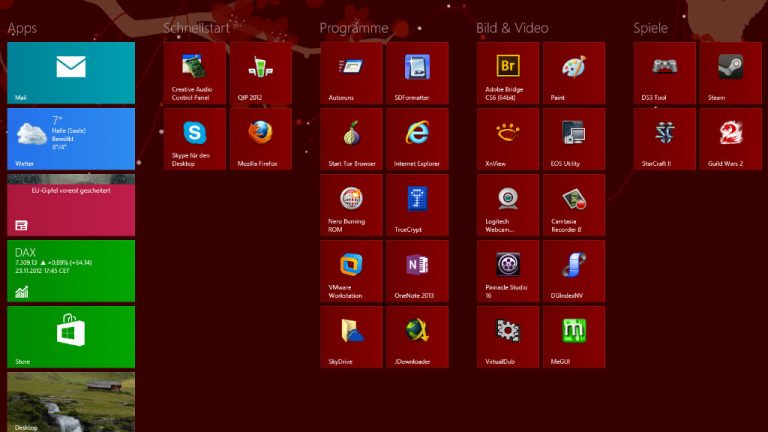Open XnView tile
This screenshot has height=432, width=768.
pyautogui.click(x=508, y=139)
